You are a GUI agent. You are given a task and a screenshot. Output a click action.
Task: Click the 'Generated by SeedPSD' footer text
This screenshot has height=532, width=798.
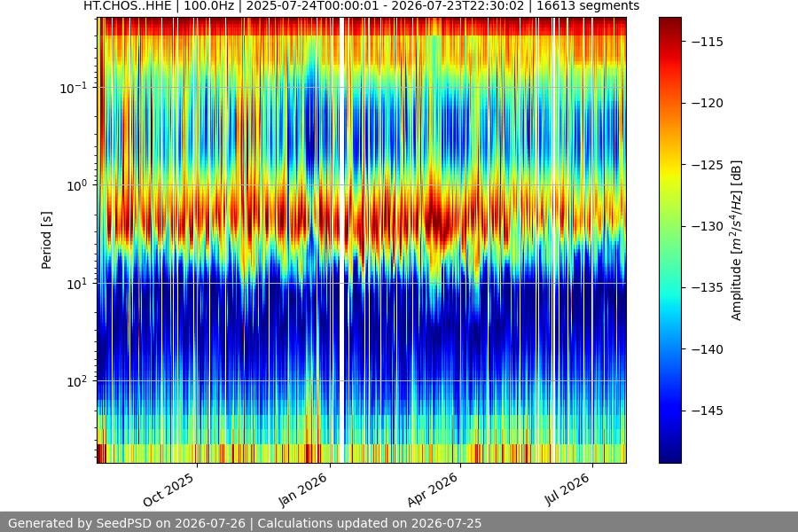[245, 523]
